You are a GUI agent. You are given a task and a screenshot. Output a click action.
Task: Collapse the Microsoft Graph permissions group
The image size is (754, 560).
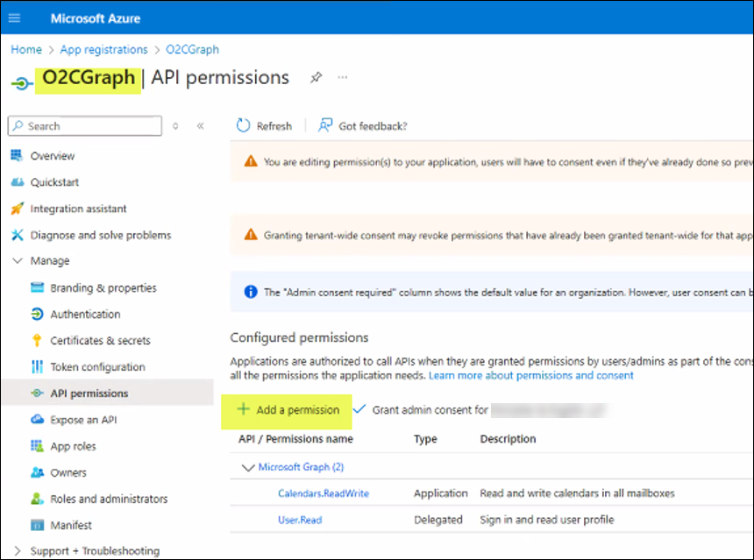click(x=248, y=467)
